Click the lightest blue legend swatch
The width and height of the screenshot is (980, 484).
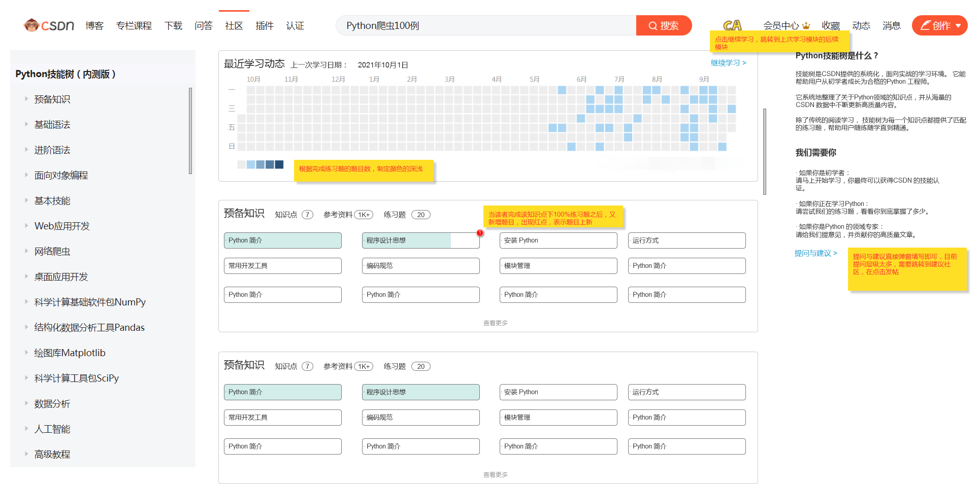pyautogui.click(x=251, y=164)
